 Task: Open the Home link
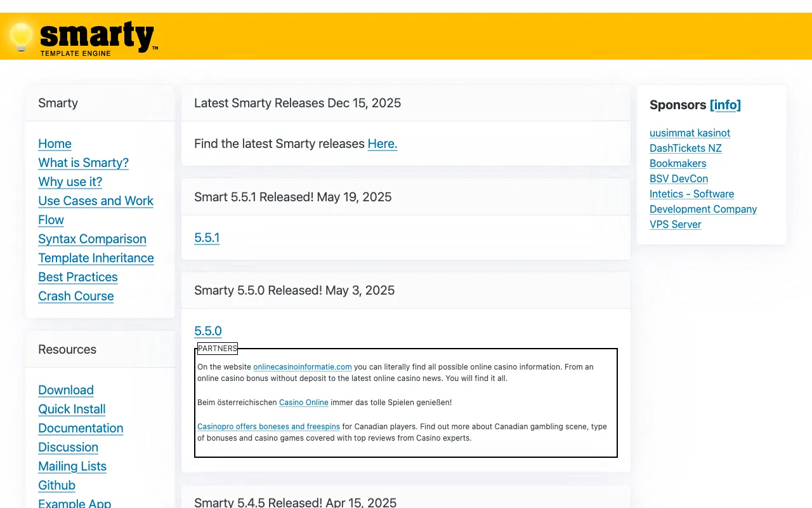point(55,144)
